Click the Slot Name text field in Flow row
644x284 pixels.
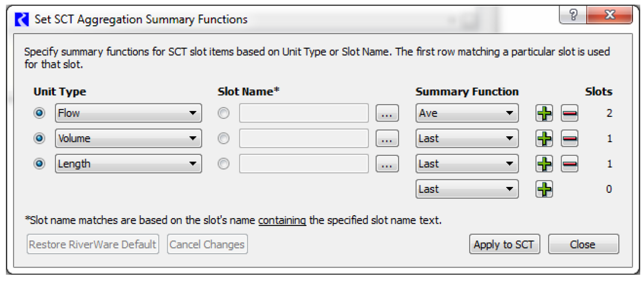[x=304, y=113]
